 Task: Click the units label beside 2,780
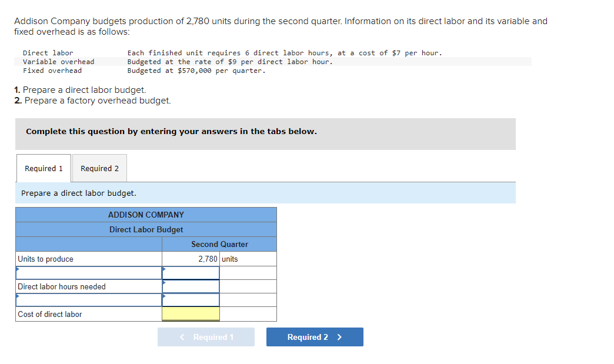click(230, 259)
